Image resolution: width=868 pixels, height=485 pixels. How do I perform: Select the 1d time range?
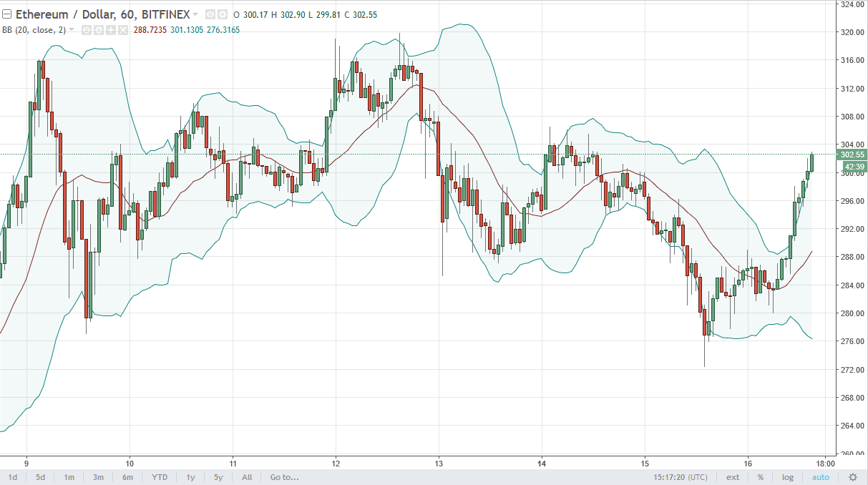(x=13, y=477)
